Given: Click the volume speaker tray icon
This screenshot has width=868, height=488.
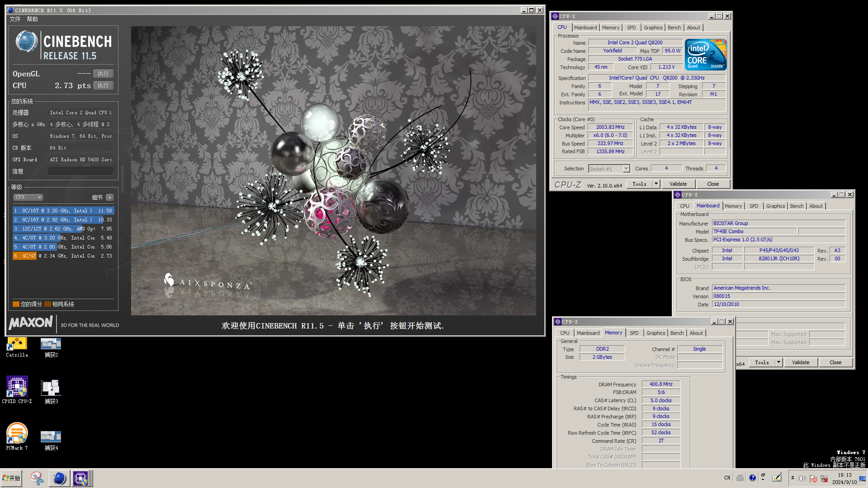Looking at the screenshot, I should coord(802,478).
